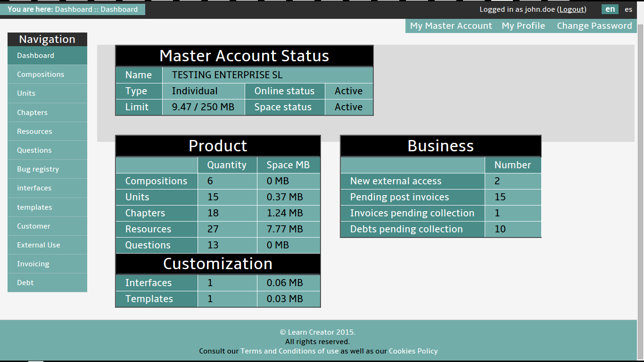This screenshot has height=362, width=644.
Task: Select the English (en) language option
Action: [x=610, y=9]
